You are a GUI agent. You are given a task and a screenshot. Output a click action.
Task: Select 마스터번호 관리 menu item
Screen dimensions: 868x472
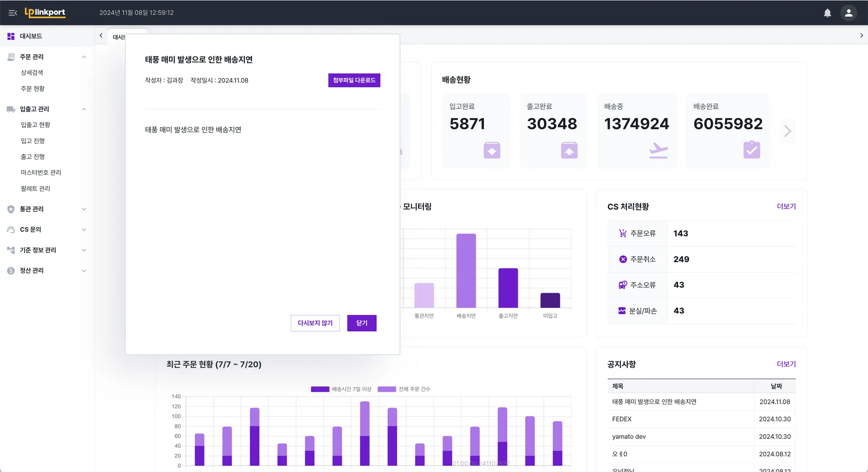[41, 173]
